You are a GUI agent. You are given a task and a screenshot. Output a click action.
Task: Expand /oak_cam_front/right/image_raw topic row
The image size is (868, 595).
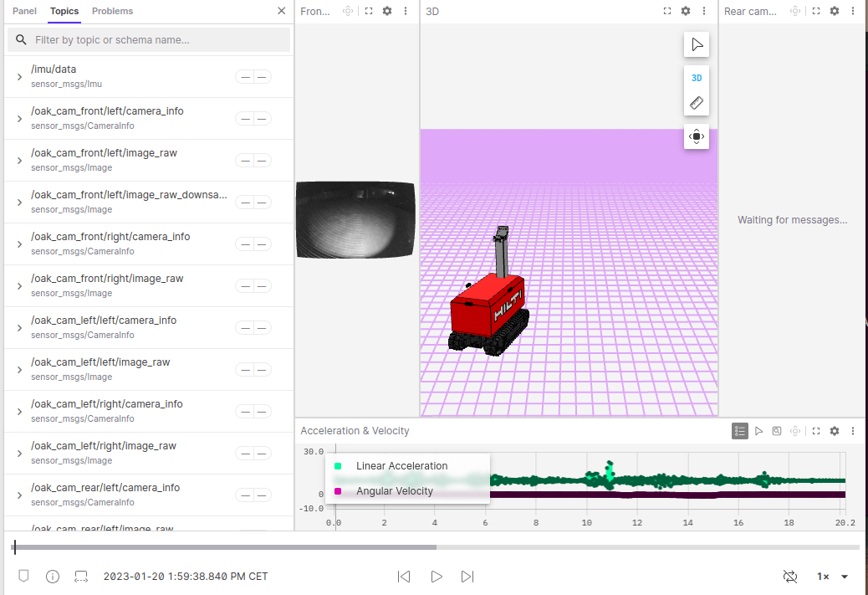[19, 286]
